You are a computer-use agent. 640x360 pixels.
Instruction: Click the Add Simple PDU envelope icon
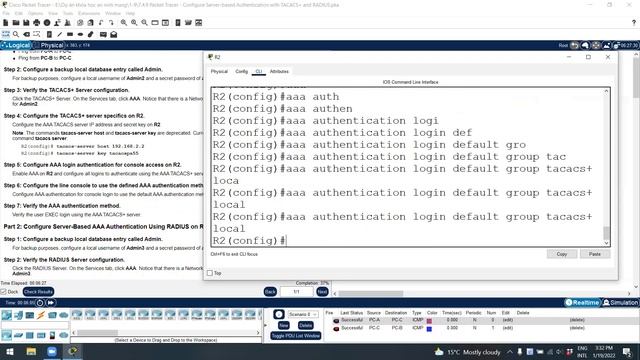103,34
